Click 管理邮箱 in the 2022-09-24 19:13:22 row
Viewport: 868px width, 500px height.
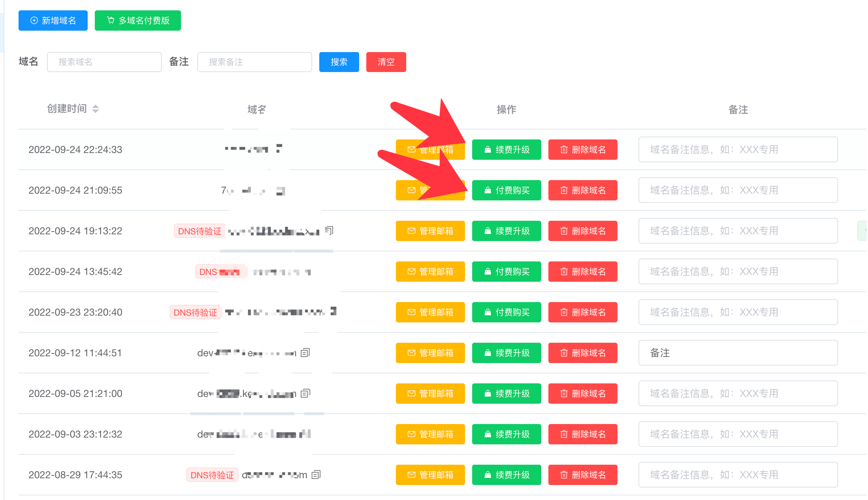tap(430, 231)
